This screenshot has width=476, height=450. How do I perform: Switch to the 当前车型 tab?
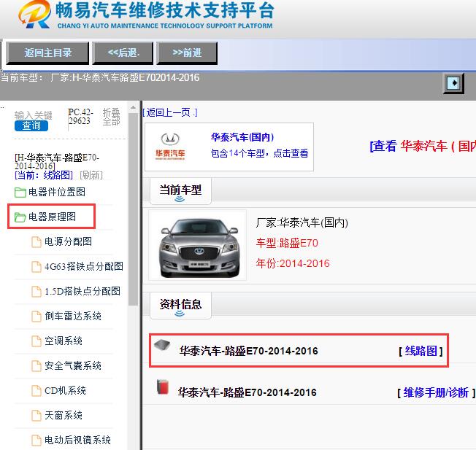coord(180,191)
